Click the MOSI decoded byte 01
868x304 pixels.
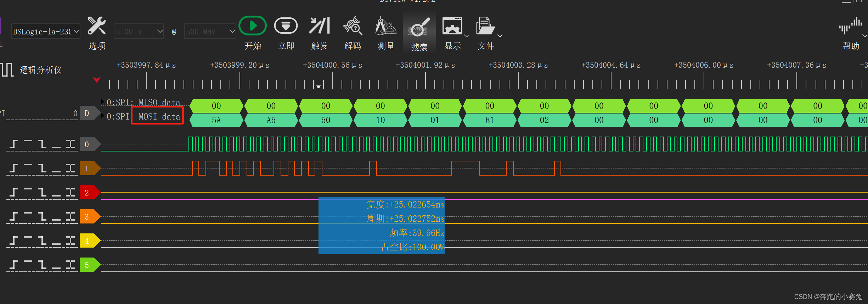point(435,120)
